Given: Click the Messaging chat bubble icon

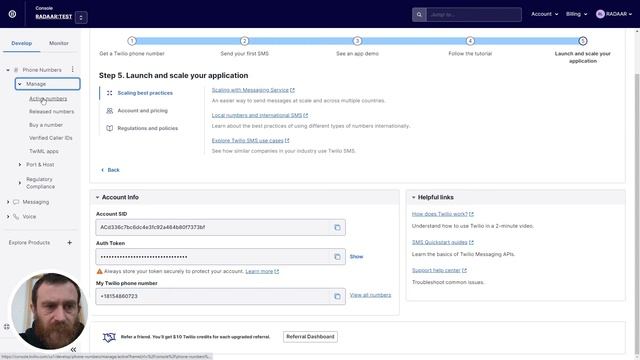Looking at the screenshot, I should (x=16, y=202).
